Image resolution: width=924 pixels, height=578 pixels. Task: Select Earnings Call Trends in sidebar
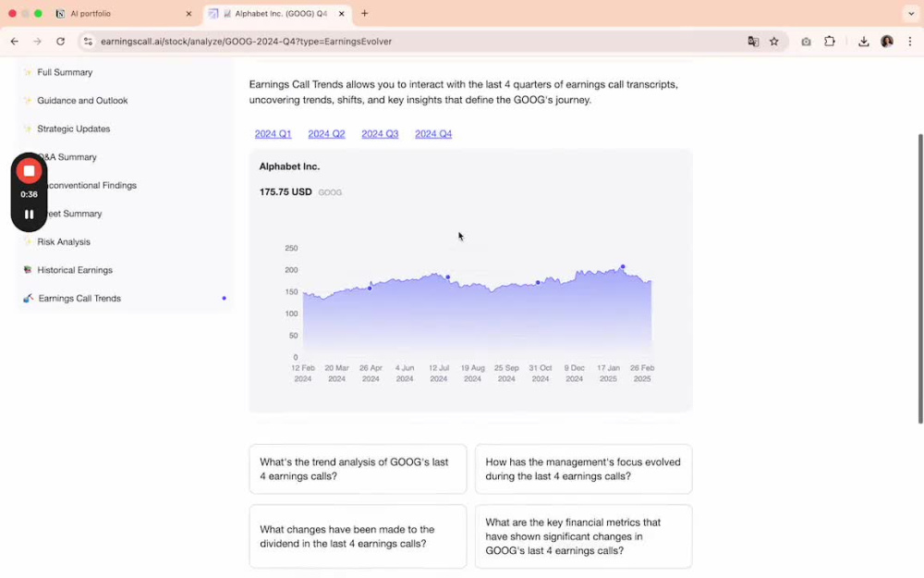coord(79,299)
